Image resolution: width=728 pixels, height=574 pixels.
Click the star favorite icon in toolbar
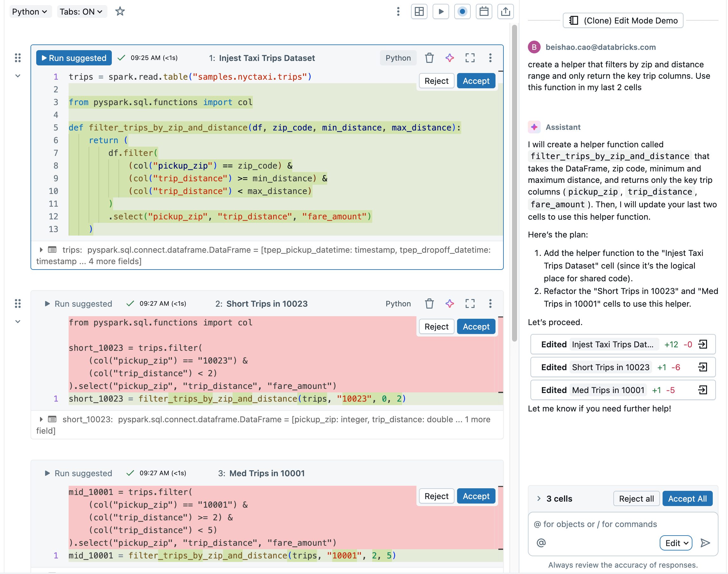[120, 12]
